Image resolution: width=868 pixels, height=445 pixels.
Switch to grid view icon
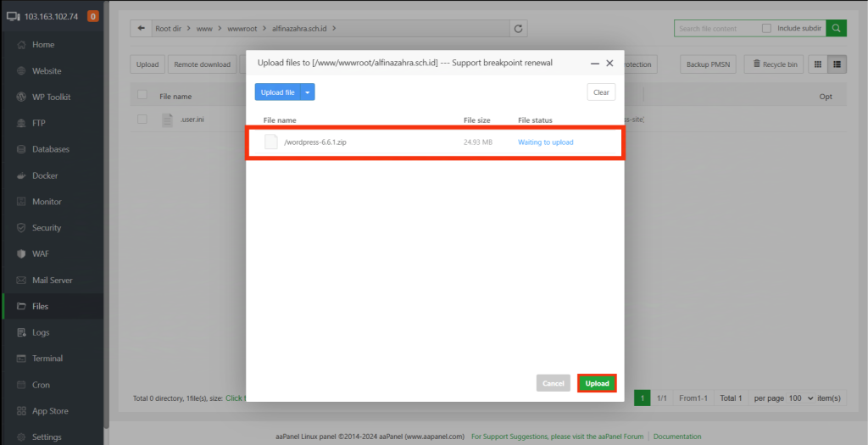pos(817,64)
